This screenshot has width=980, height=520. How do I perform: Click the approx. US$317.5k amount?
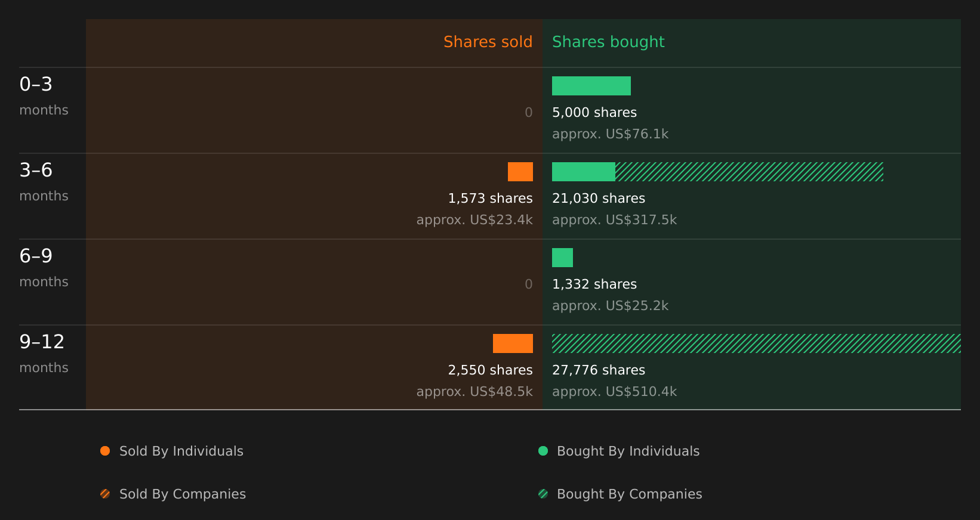click(614, 220)
